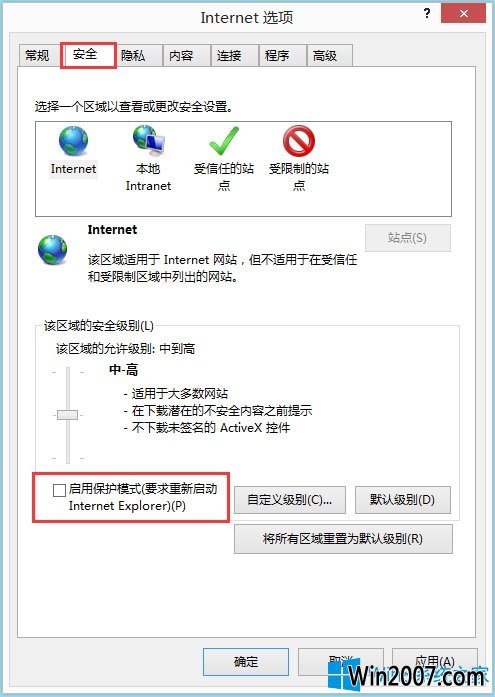The width and height of the screenshot is (495, 697).
Task: Click the 默认级别(D) button
Action: point(403,500)
